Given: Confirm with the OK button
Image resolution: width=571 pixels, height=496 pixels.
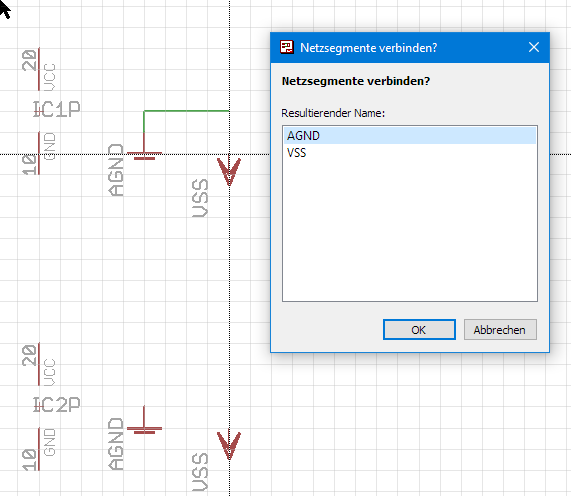Looking at the screenshot, I should click(419, 330).
